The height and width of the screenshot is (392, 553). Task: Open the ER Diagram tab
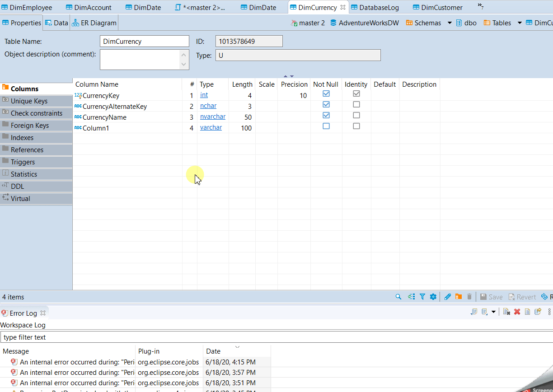(94, 22)
